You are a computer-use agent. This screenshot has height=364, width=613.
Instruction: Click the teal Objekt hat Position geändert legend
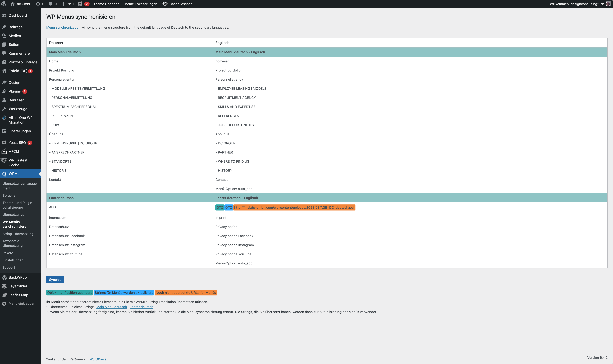[x=70, y=293]
